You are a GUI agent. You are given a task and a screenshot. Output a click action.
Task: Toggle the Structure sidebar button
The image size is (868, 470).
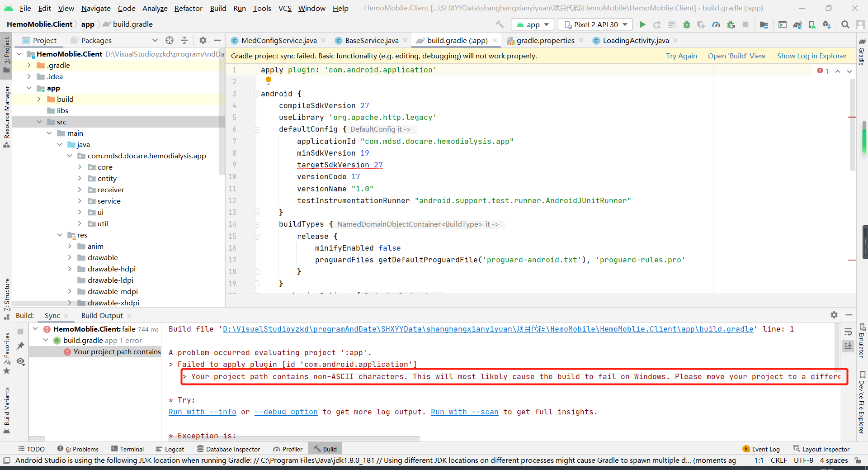(6, 299)
